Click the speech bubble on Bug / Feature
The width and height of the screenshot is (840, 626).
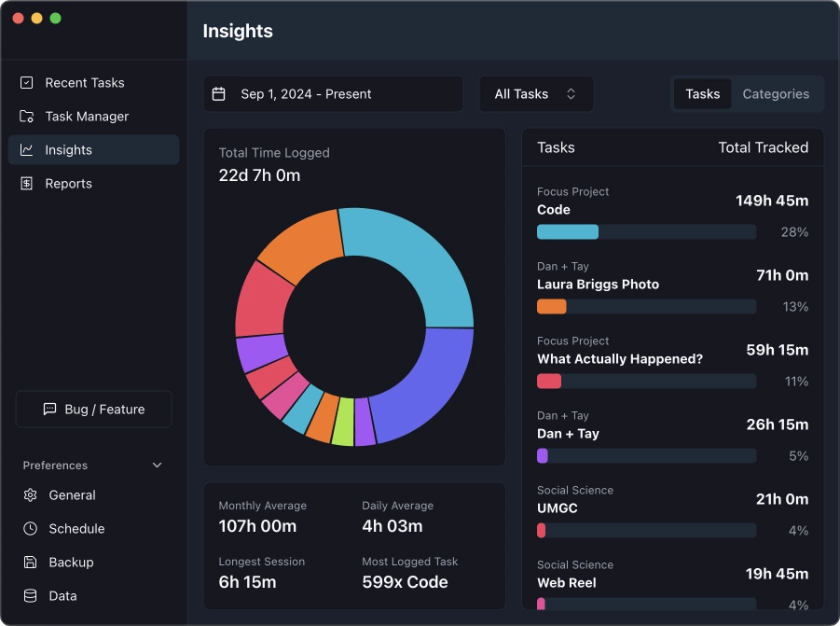coord(49,409)
